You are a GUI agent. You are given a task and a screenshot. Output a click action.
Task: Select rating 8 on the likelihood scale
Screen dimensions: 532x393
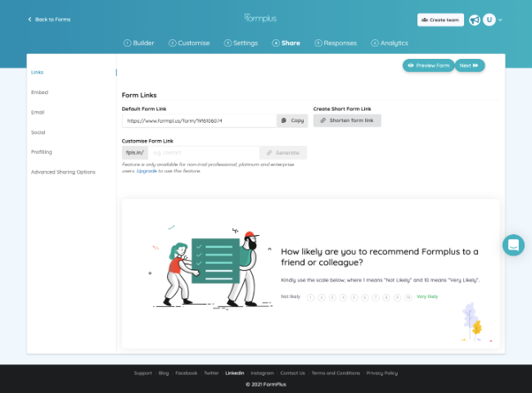point(386,298)
